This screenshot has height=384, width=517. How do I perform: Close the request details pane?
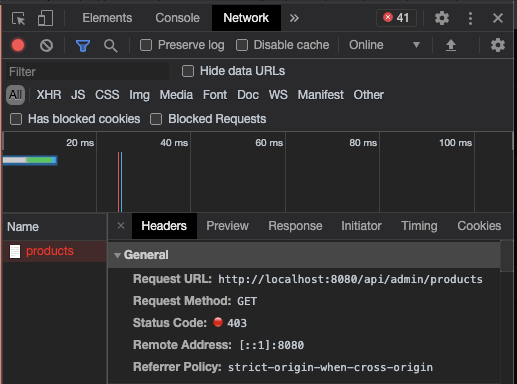pyautogui.click(x=121, y=226)
